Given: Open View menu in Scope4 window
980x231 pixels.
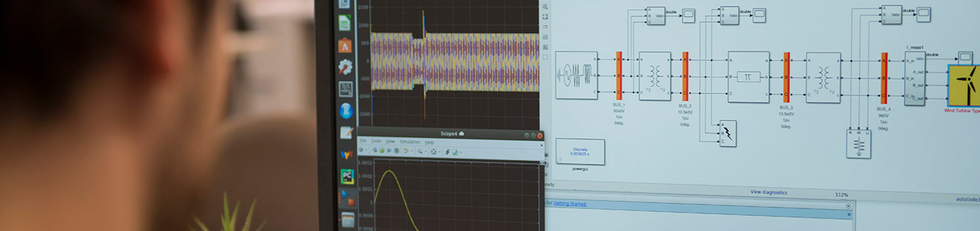Looking at the screenshot, I should coord(390,141).
